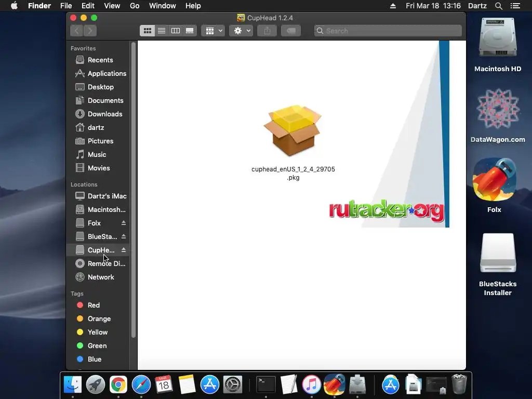Switch Finder to column view
Image resolution: width=532 pixels, height=399 pixels.
click(x=176, y=31)
